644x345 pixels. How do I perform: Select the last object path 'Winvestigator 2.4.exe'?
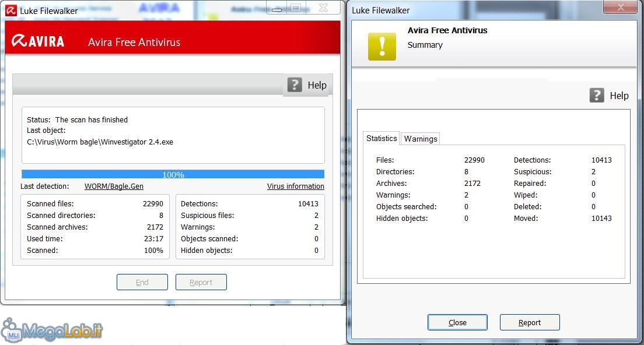click(100, 142)
